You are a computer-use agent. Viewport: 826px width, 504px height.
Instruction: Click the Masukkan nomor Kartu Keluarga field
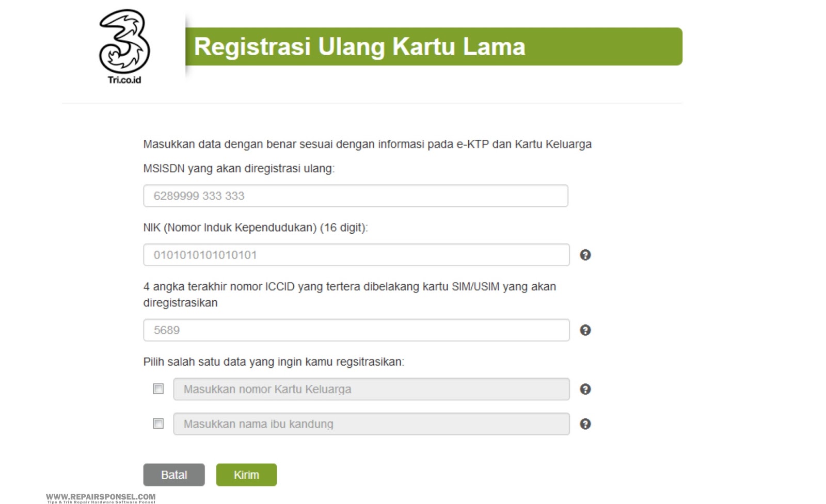(x=371, y=389)
